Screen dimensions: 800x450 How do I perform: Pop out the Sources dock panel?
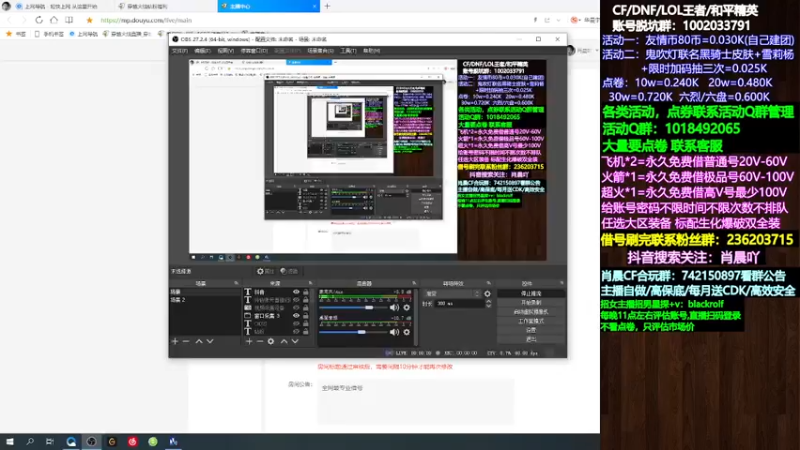click(310, 283)
